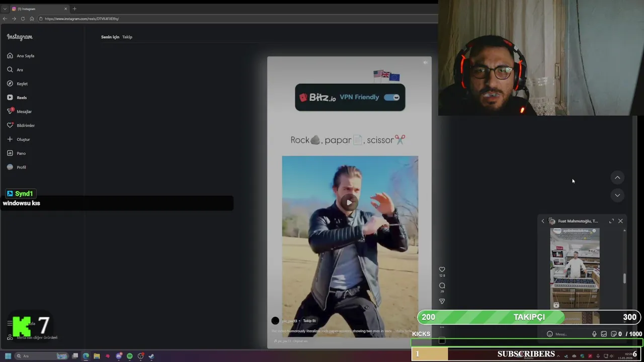Open a new browser tab
Image resolution: width=644 pixels, height=362 pixels.
tap(74, 9)
